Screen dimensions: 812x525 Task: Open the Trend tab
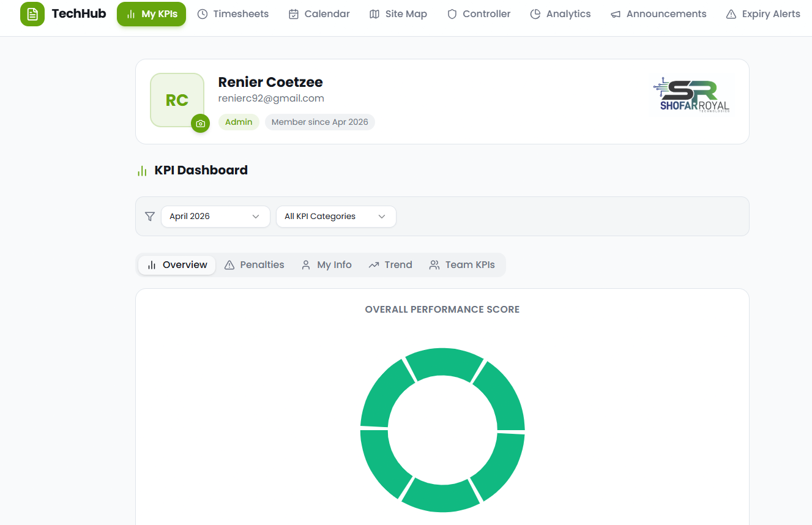(x=390, y=265)
